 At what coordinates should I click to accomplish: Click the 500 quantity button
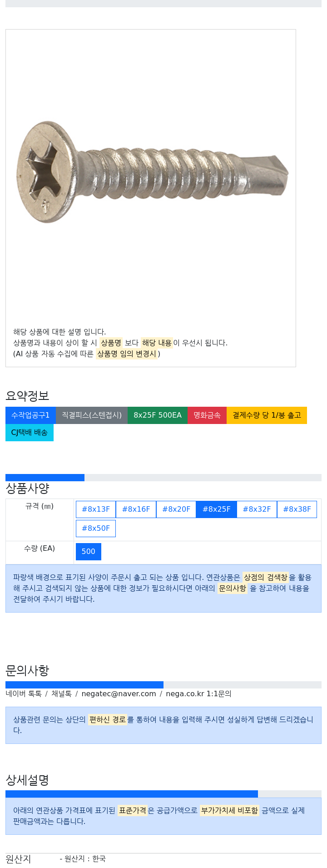(x=89, y=552)
